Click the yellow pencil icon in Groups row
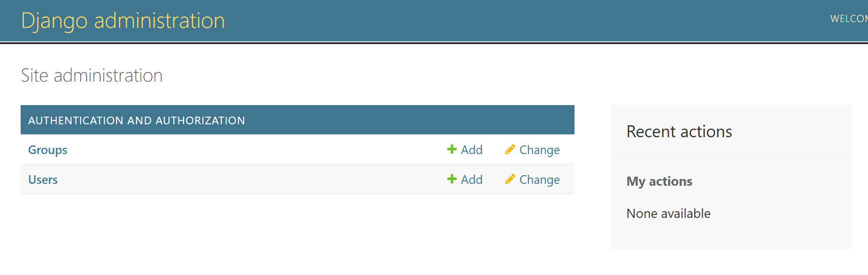Viewport: 868px width, 275px height. point(510,149)
